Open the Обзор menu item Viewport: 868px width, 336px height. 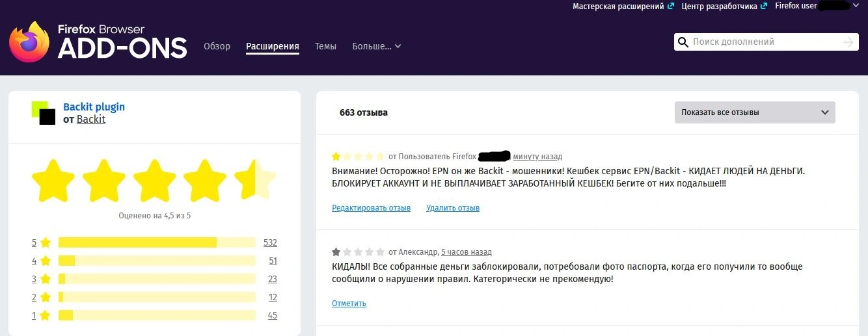coord(217,46)
